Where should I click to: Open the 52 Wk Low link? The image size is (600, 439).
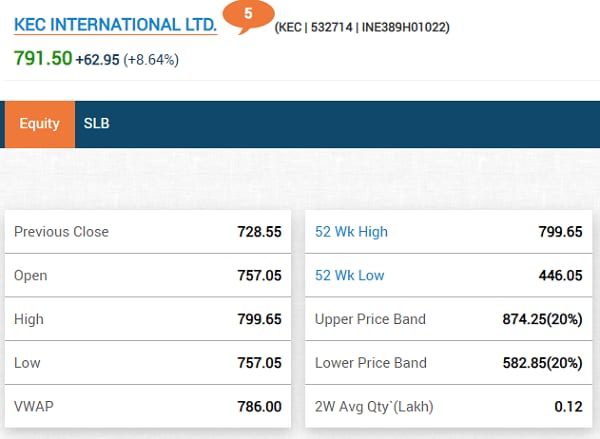click(x=349, y=276)
